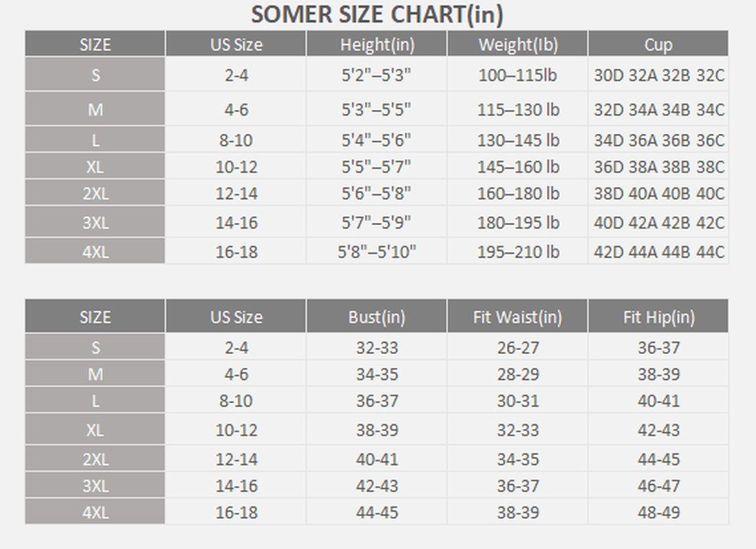
Task: Select the 44-45 bust cell
Action: [377, 512]
